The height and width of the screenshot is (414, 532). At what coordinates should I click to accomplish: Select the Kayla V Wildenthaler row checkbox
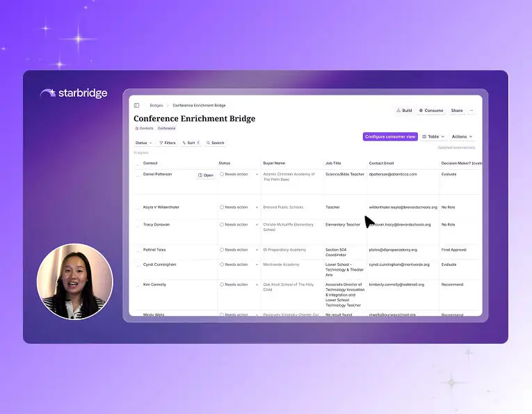[138, 208]
